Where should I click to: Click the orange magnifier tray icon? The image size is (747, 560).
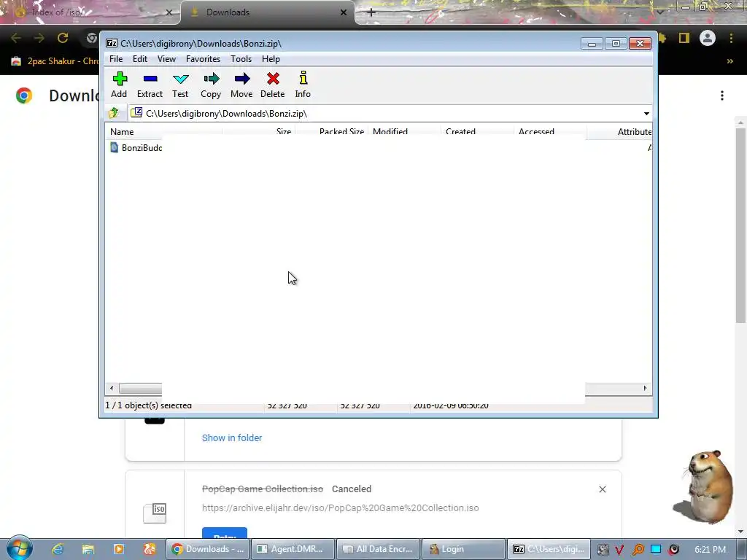click(x=638, y=550)
